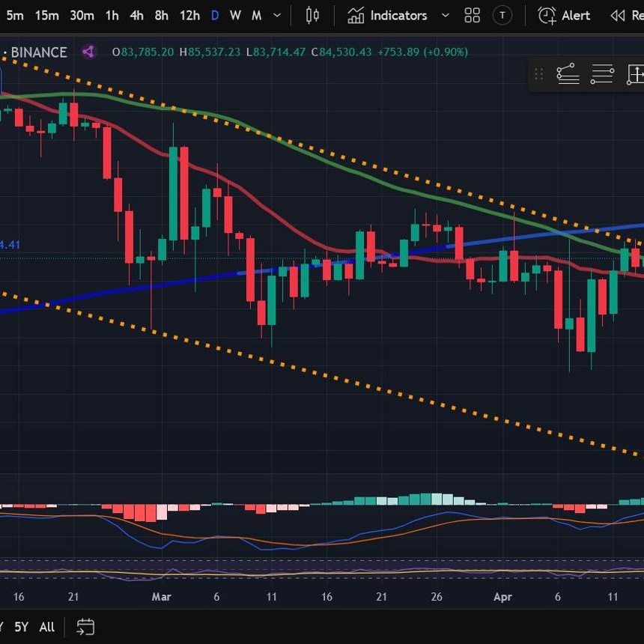
Task: Expand the Indicators favorites chevron
Action: 445,16
